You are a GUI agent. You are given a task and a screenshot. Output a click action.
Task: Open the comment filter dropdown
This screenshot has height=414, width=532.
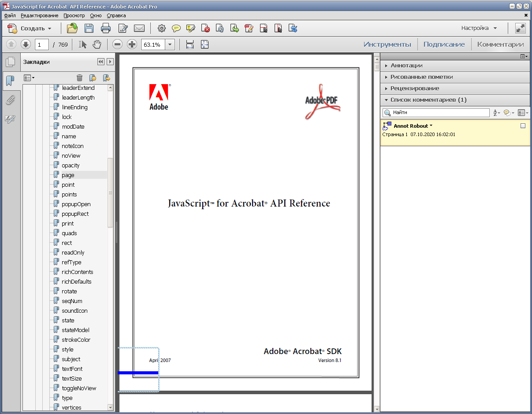509,113
